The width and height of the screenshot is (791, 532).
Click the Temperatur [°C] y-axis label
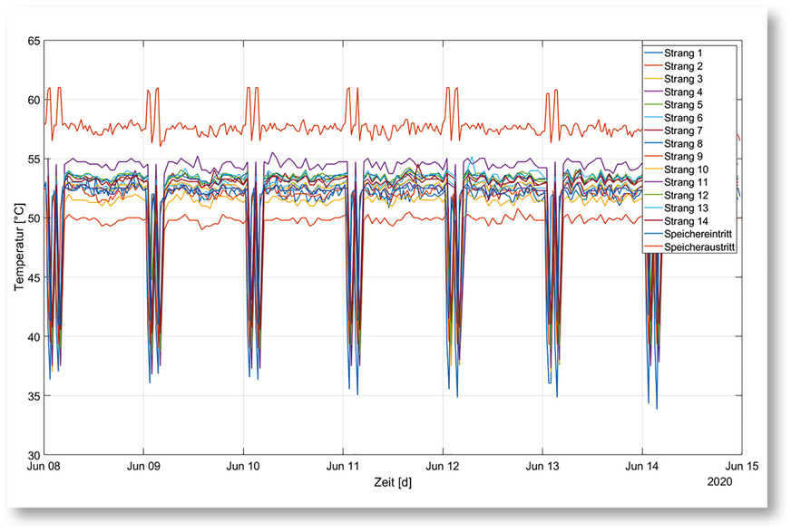pos(17,247)
